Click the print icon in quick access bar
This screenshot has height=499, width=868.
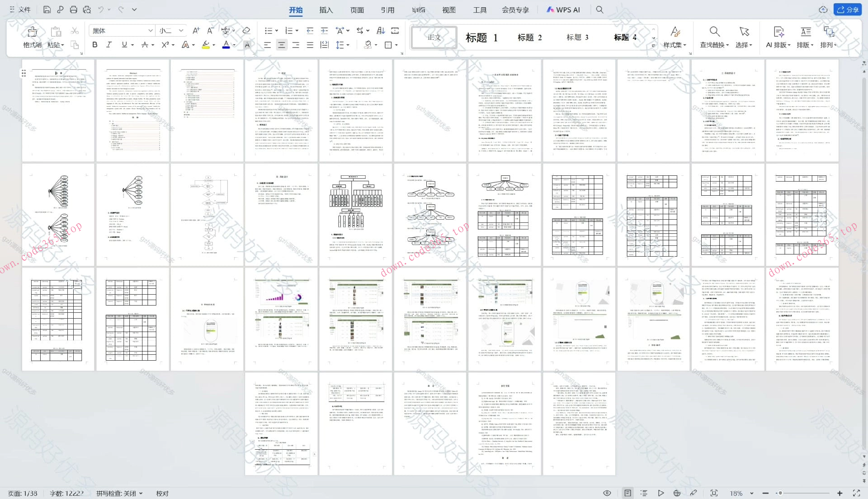click(73, 9)
